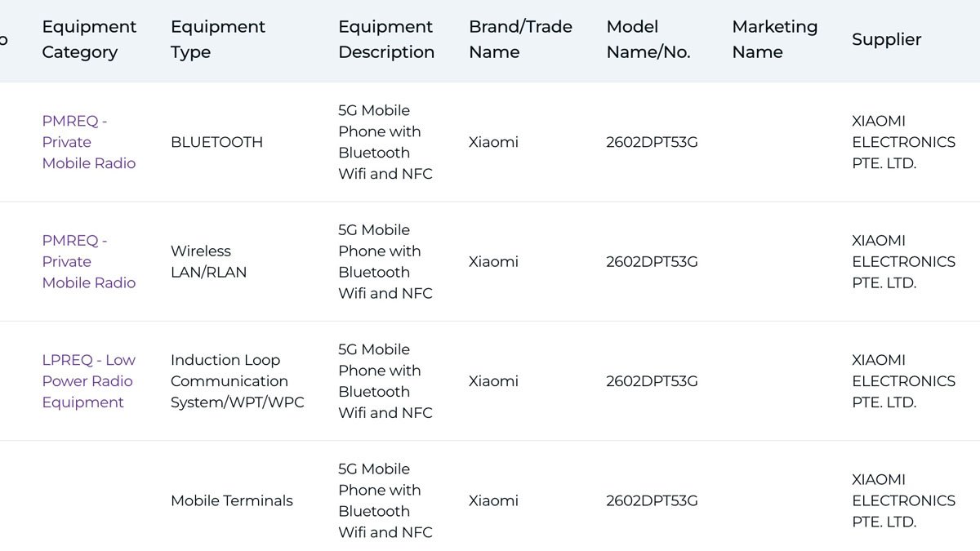Click supplier name in the Wireless LAN/RLAN row
Image resolution: width=980 pixels, height=551 pixels.
[x=903, y=261]
